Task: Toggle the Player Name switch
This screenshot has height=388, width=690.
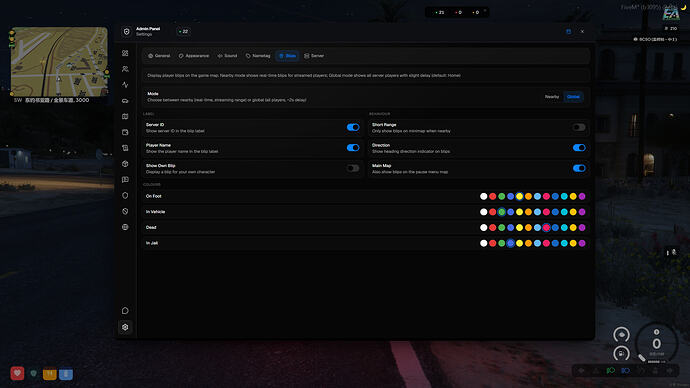Action: point(353,148)
